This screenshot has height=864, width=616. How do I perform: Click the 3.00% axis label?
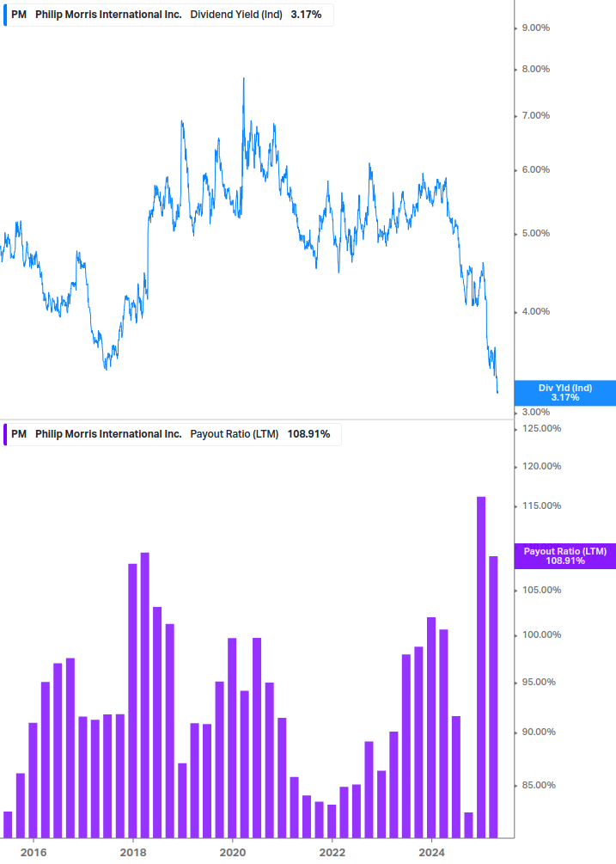point(535,412)
